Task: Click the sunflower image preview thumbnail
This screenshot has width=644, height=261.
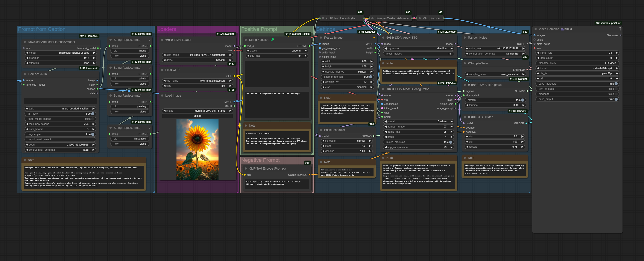Action: pyautogui.click(x=197, y=150)
